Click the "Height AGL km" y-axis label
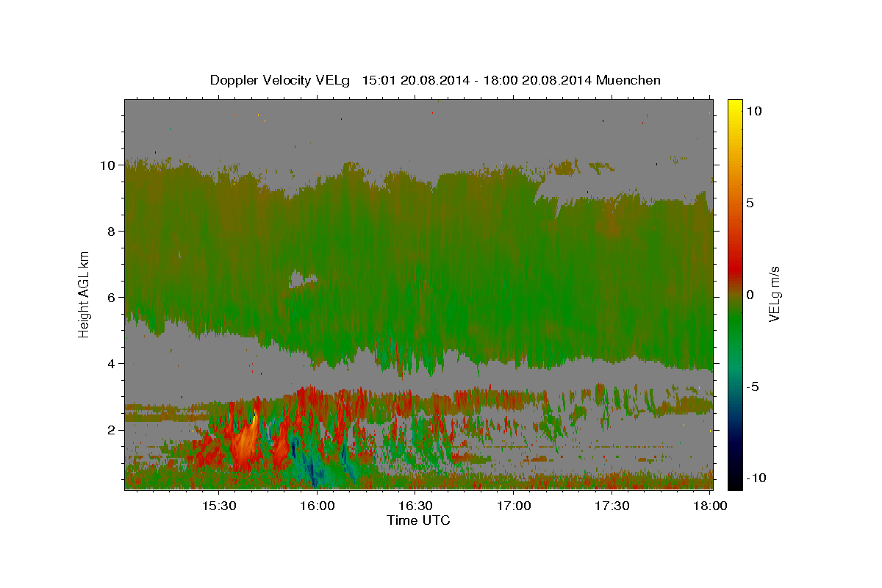882x588 pixels. coord(84,293)
